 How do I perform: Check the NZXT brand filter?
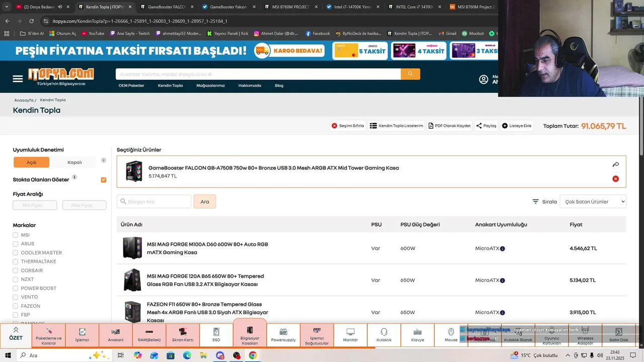click(16, 280)
